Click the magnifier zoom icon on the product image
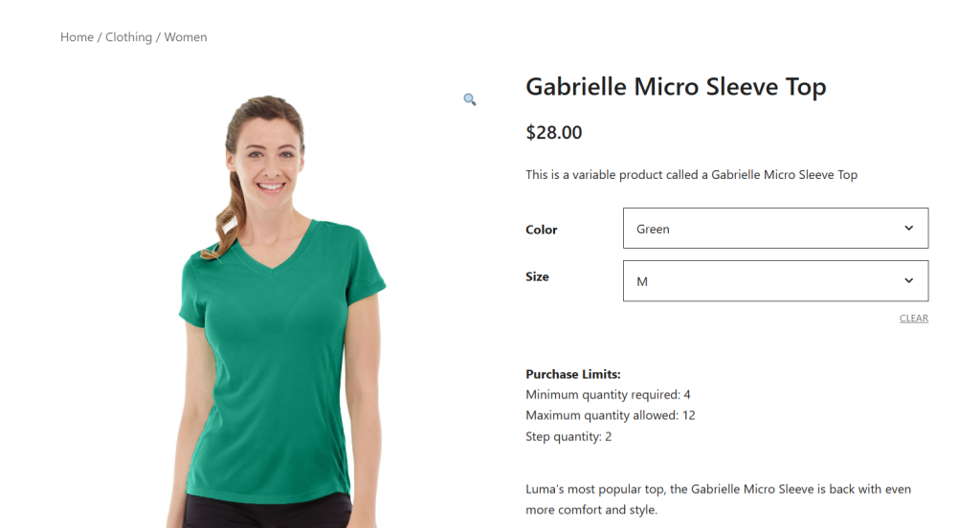The height and width of the screenshot is (528, 980). pos(469,99)
